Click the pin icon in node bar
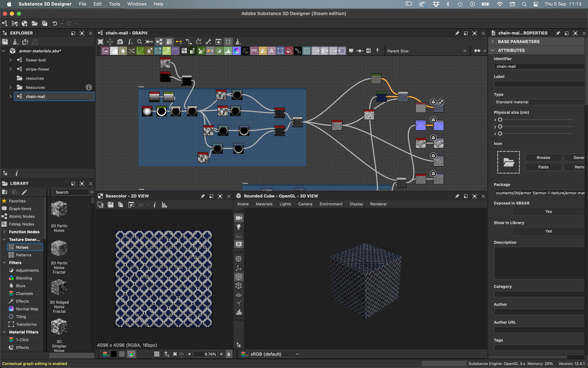This screenshot has height=368, width=588. point(377,51)
